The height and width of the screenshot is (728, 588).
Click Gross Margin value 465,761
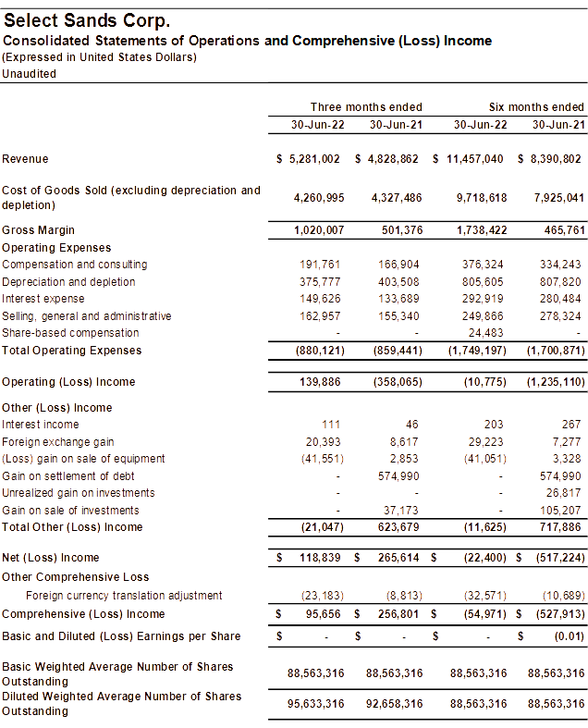point(564,230)
